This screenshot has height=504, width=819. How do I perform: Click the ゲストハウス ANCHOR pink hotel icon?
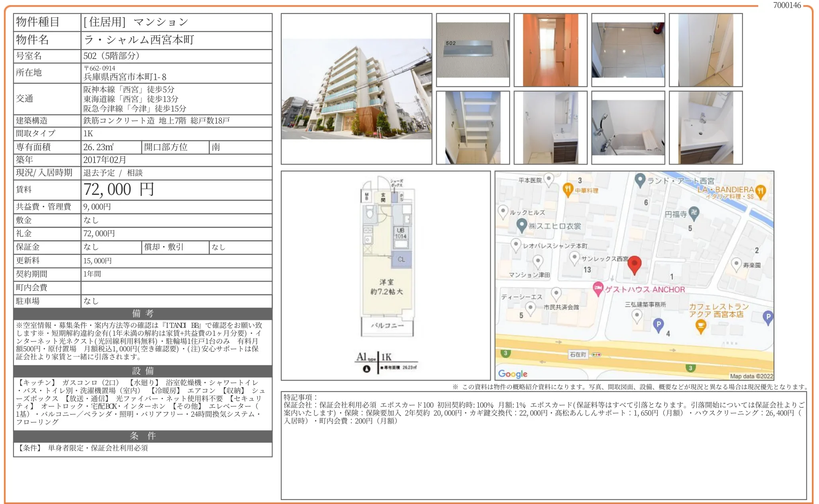coord(598,288)
